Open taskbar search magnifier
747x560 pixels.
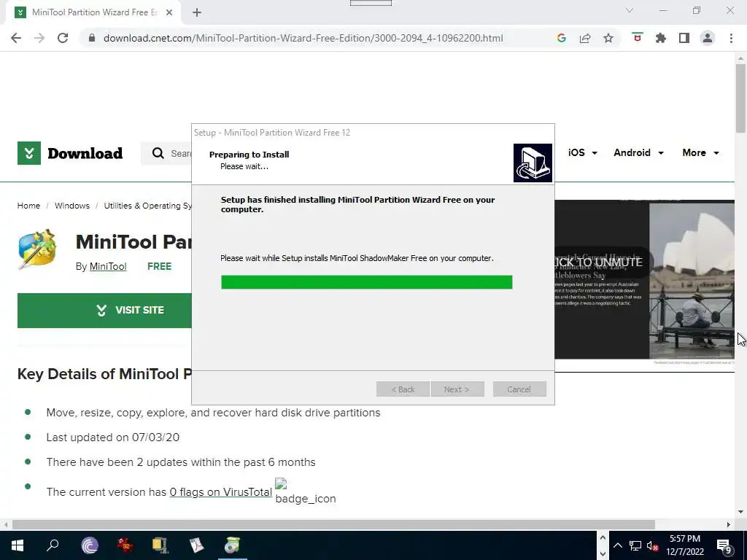tap(53, 545)
